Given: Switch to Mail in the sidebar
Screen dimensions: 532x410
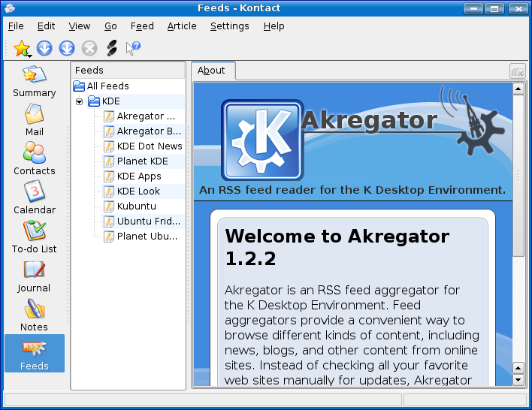Looking at the screenshot, I should (x=34, y=120).
